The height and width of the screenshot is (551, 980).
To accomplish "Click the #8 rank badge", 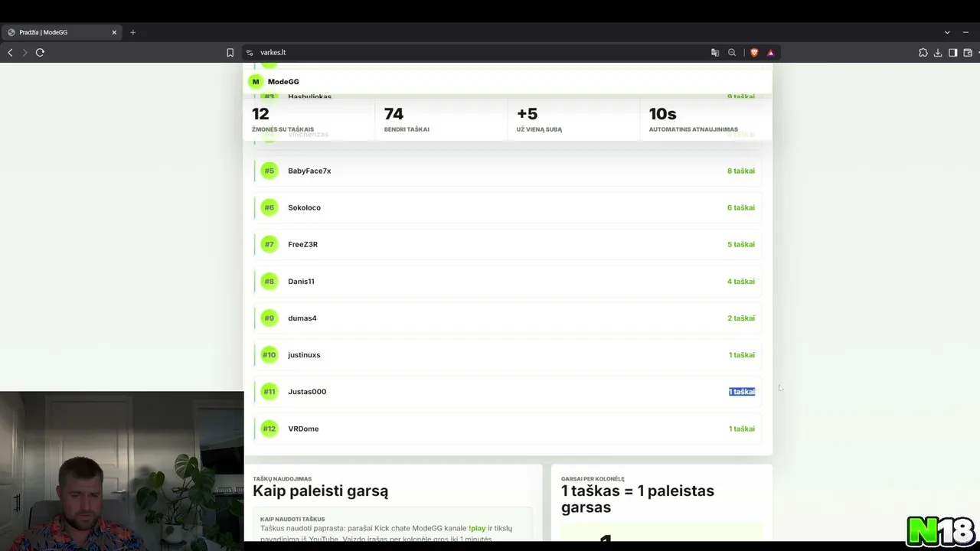I will click(269, 282).
